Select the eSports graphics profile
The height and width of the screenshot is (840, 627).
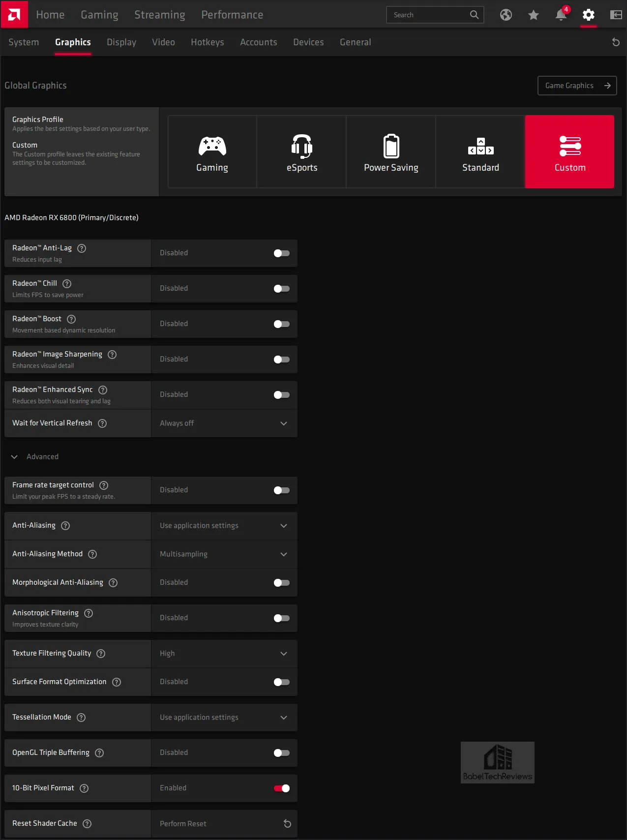point(302,152)
